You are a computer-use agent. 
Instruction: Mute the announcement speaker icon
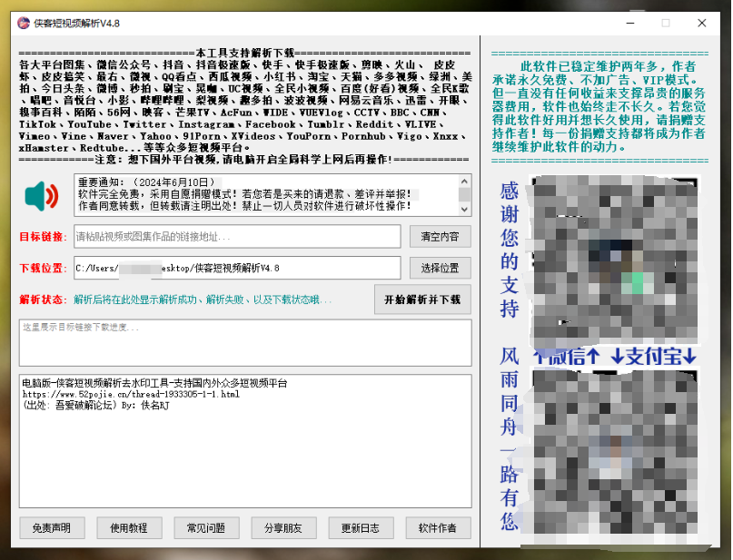point(39,196)
